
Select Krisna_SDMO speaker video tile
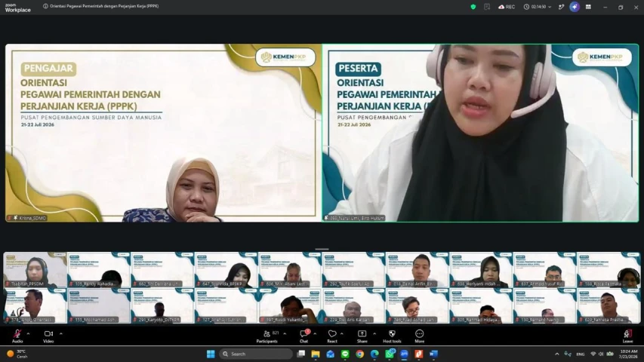pos(163,133)
